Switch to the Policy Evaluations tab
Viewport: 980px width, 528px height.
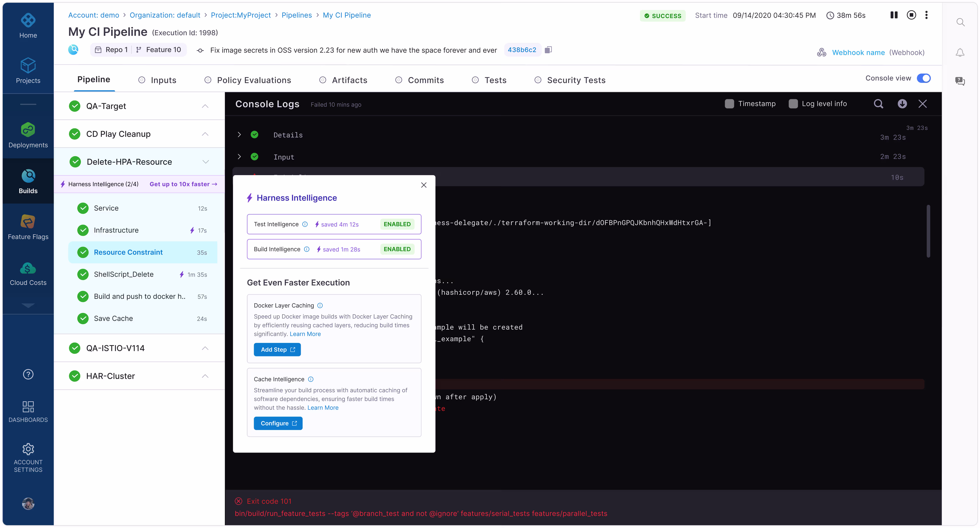pos(254,80)
